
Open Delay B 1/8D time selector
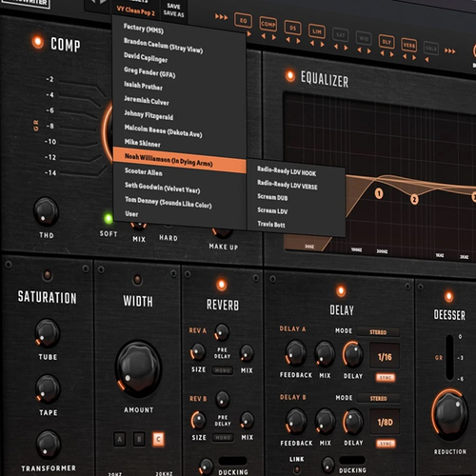tap(385, 423)
